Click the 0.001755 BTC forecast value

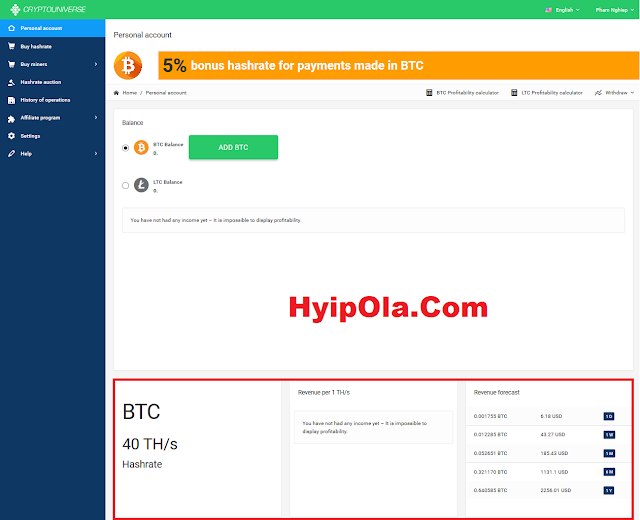491,416
